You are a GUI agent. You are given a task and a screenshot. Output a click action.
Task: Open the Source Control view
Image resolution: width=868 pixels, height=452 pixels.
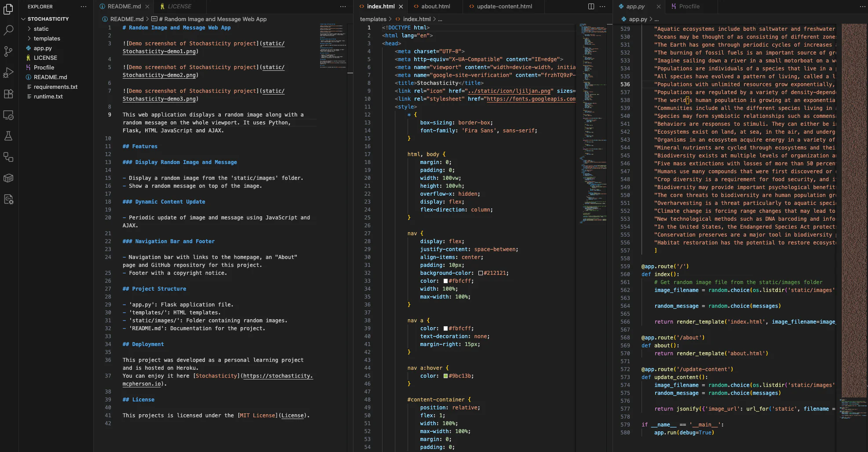click(x=8, y=51)
